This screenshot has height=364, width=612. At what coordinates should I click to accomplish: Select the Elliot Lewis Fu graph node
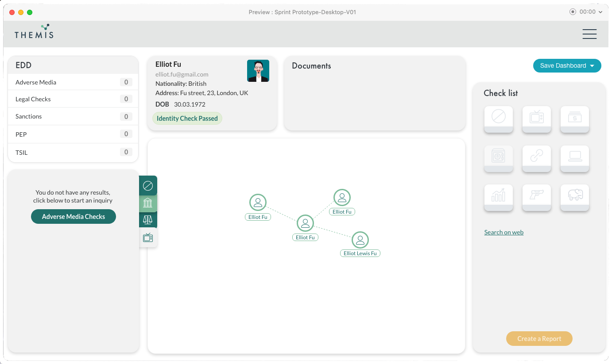coord(360,241)
